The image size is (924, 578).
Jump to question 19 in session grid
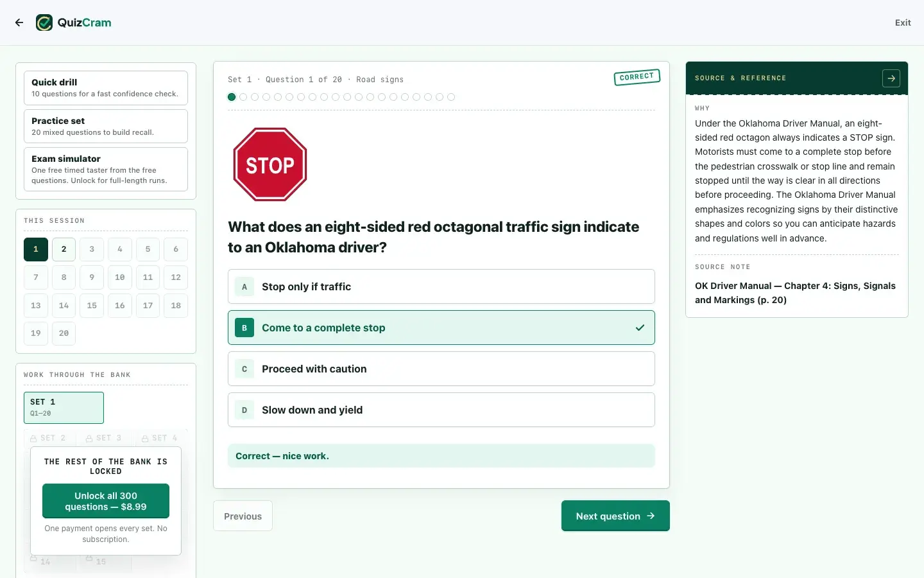tap(36, 333)
